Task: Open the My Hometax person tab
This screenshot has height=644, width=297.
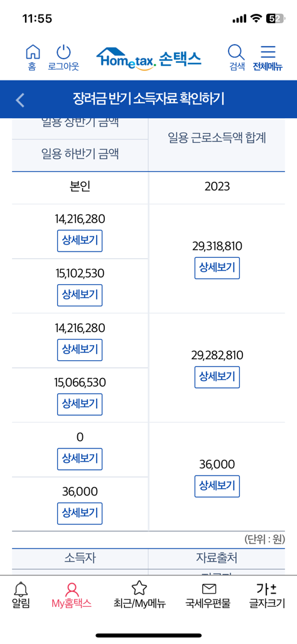Action: 72,589
